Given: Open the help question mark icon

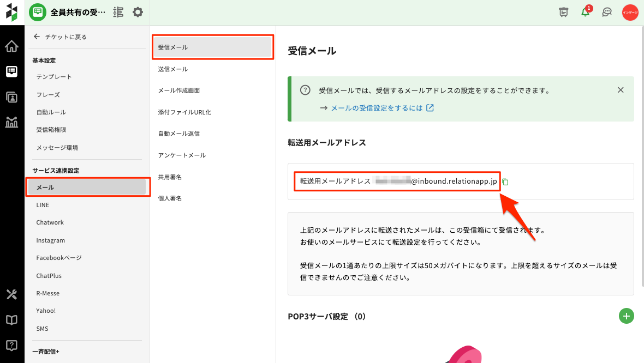Looking at the screenshot, I should click(x=11, y=345).
